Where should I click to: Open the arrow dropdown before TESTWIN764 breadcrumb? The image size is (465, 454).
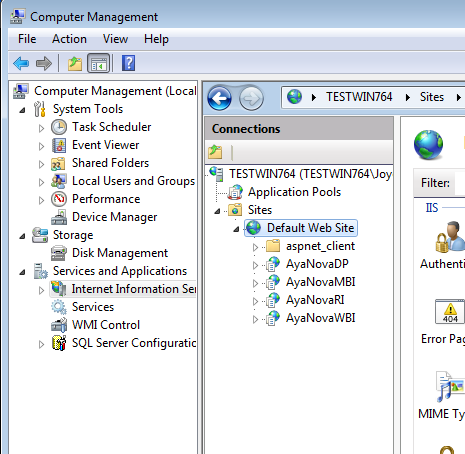313,97
